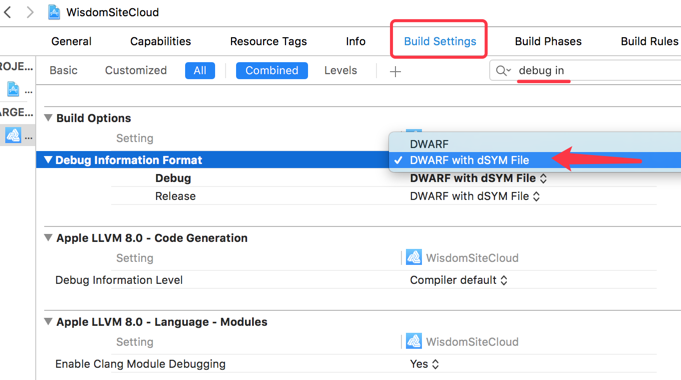
Task: Click the Setting column header under Build Options
Action: point(135,138)
